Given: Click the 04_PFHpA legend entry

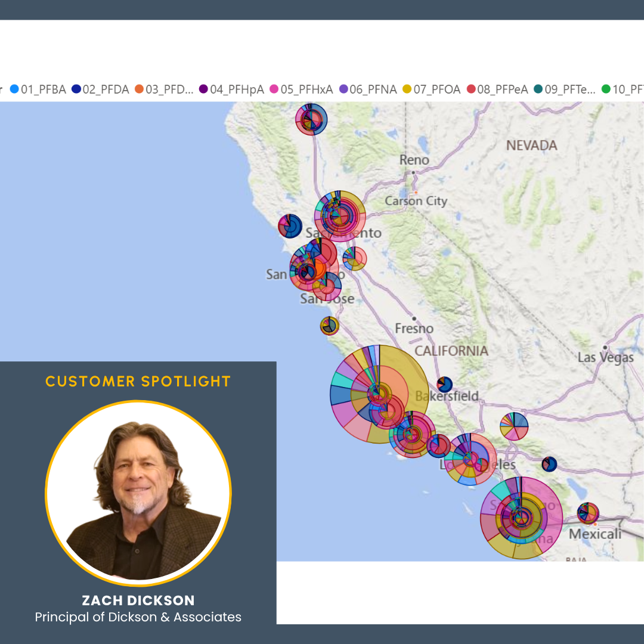Looking at the screenshot, I should coord(232,89).
